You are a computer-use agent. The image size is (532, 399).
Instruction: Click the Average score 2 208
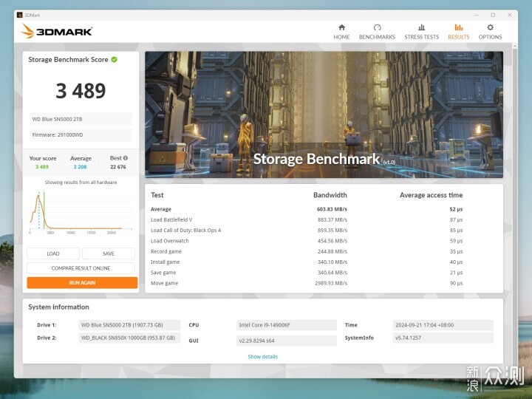[x=80, y=167]
